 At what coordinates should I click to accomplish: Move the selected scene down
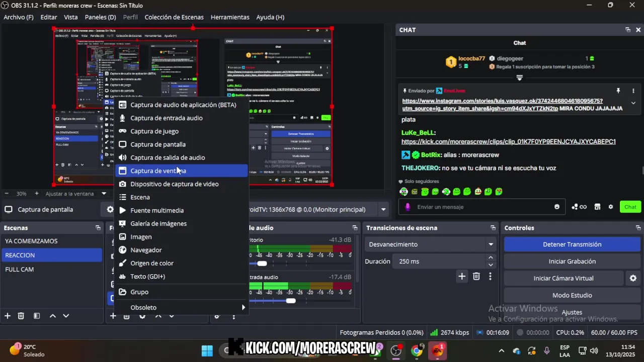(x=66, y=316)
